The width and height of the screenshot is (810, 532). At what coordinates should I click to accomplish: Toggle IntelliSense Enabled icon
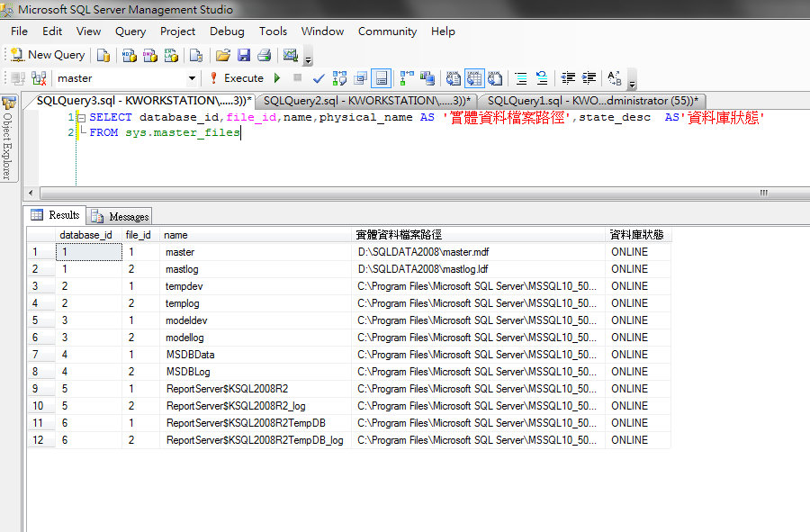(382, 78)
